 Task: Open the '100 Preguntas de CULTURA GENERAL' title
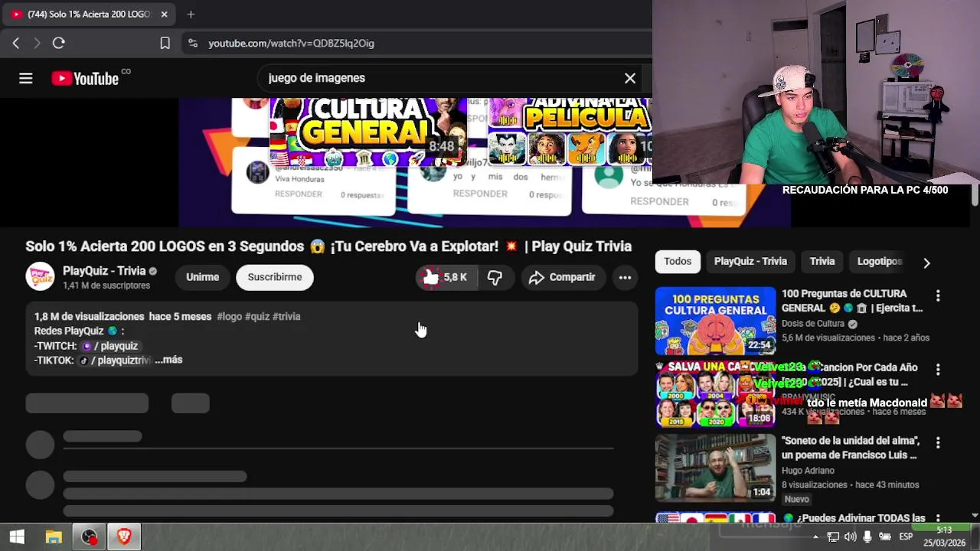(852, 301)
